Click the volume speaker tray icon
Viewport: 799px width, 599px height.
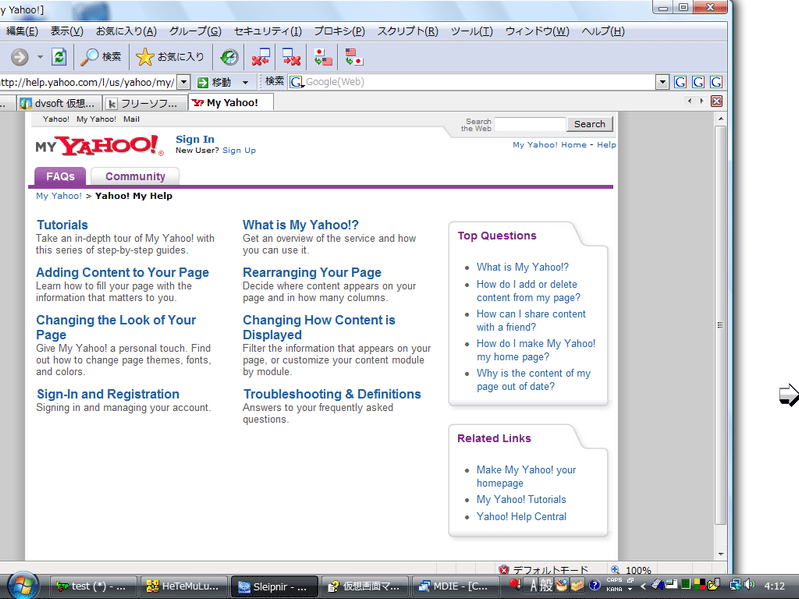(750, 585)
